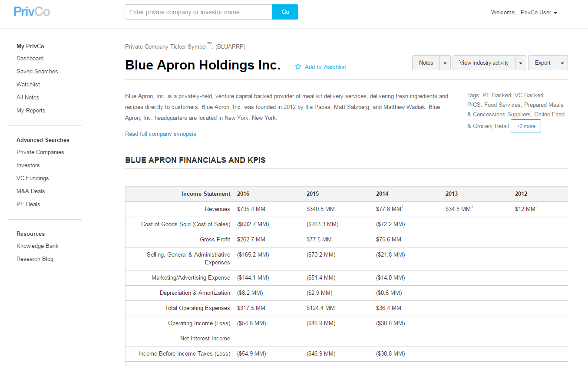Click the 2014 revenue footnote superscript
The height and width of the screenshot is (366, 588).
click(x=403, y=207)
